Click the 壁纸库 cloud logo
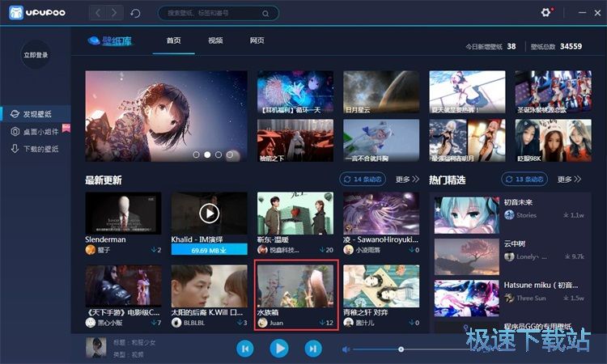The height and width of the screenshot is (364, 607). [110, 40]
